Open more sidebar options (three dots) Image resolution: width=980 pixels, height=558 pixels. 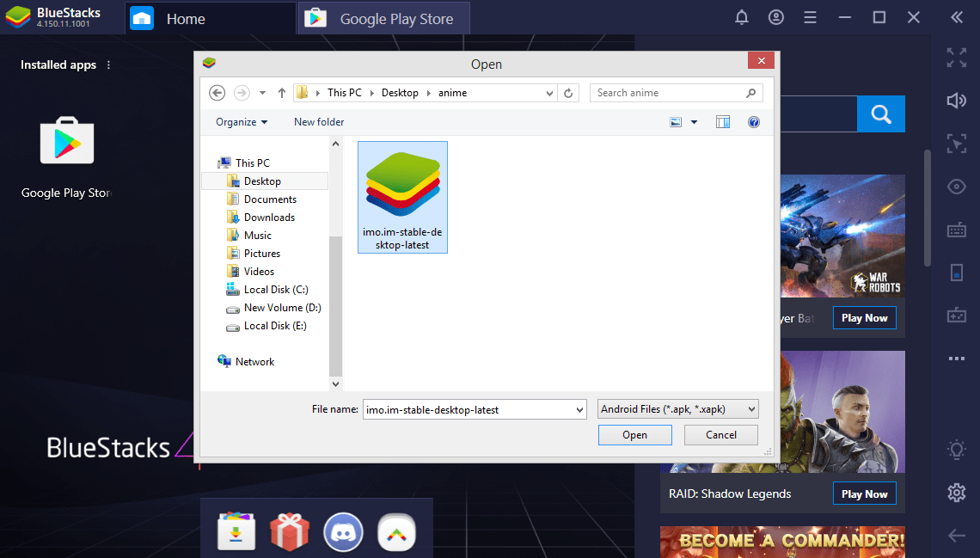pos(956,359)
